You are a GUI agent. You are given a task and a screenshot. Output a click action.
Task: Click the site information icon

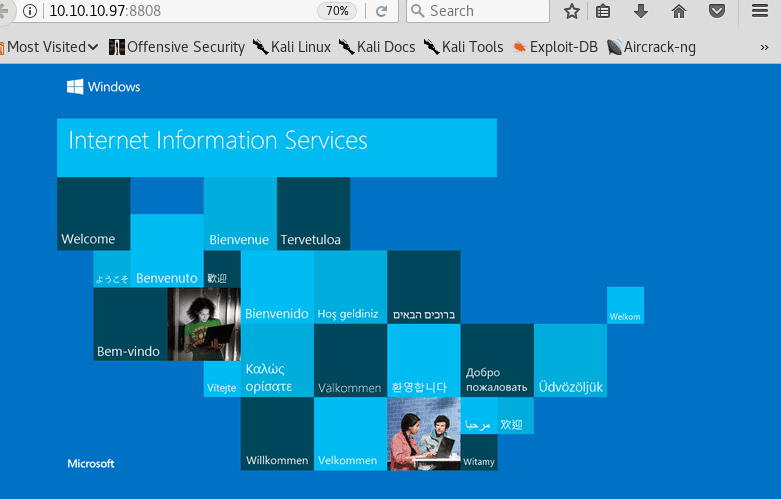tap(30, 11)
